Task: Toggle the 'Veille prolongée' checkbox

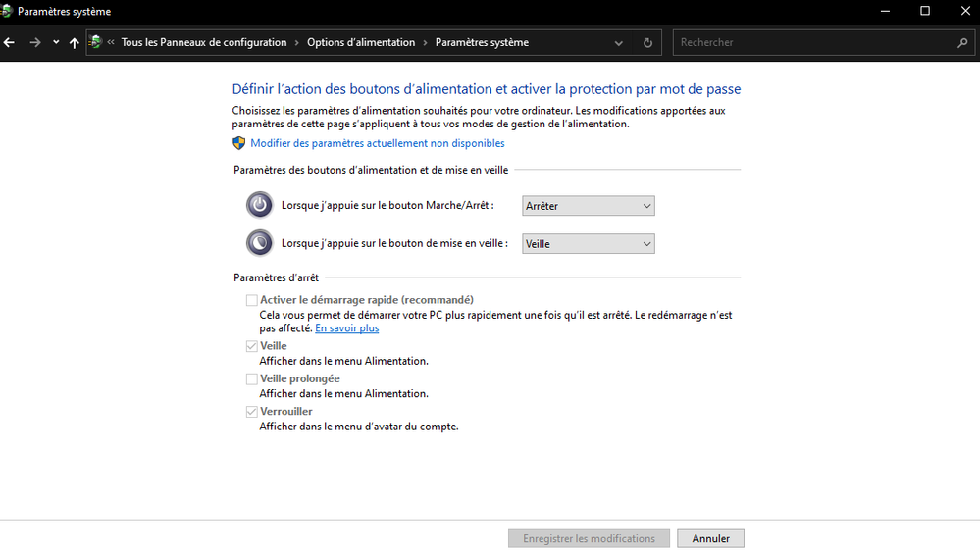Action: (x=251, y=379)
